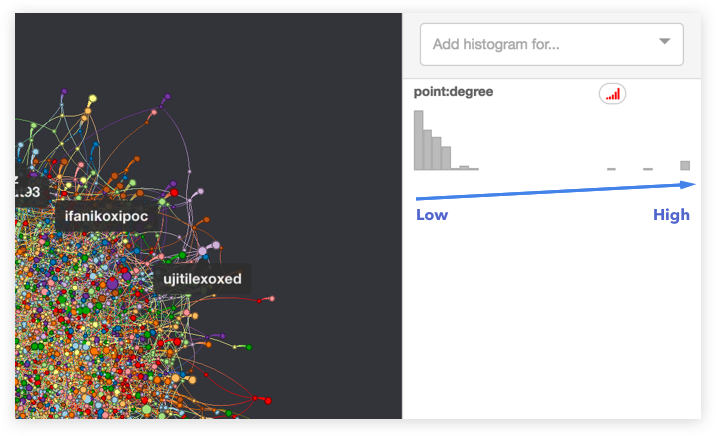Select the pink node at graph's right edge
Image resolution: width=716 pixels, height=436 pixels.
[271, 299]
